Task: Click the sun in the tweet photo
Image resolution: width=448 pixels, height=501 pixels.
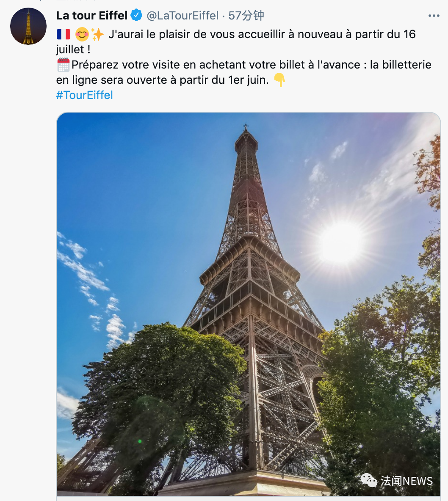Action: coord(340,243)
